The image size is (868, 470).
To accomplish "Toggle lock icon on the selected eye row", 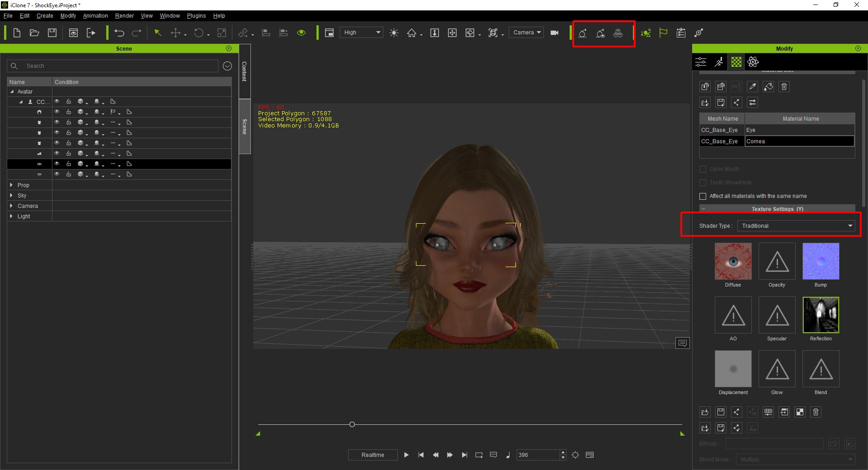I will click(69, 164).
